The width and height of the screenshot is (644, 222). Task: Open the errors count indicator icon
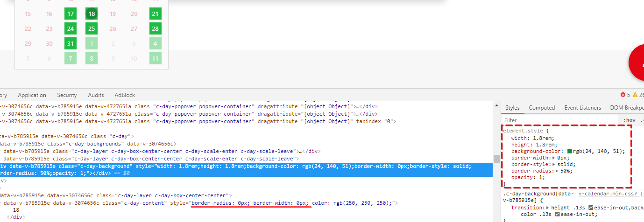(623, 95)
